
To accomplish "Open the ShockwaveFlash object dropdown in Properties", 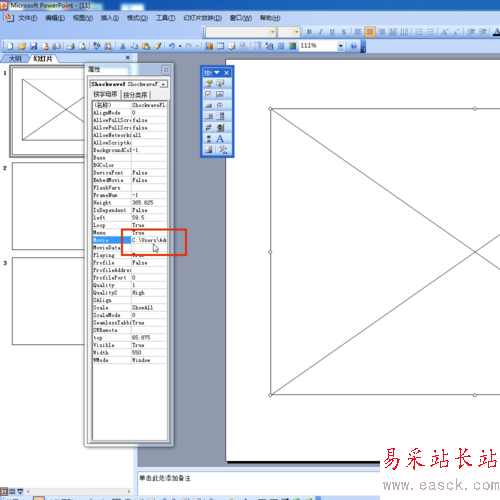I will tap(163, 84).
